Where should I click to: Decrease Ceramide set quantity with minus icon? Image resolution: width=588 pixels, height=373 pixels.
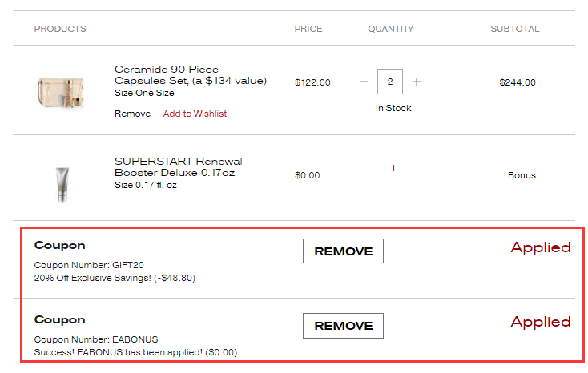pyautogui.click(x=364, y=82)
